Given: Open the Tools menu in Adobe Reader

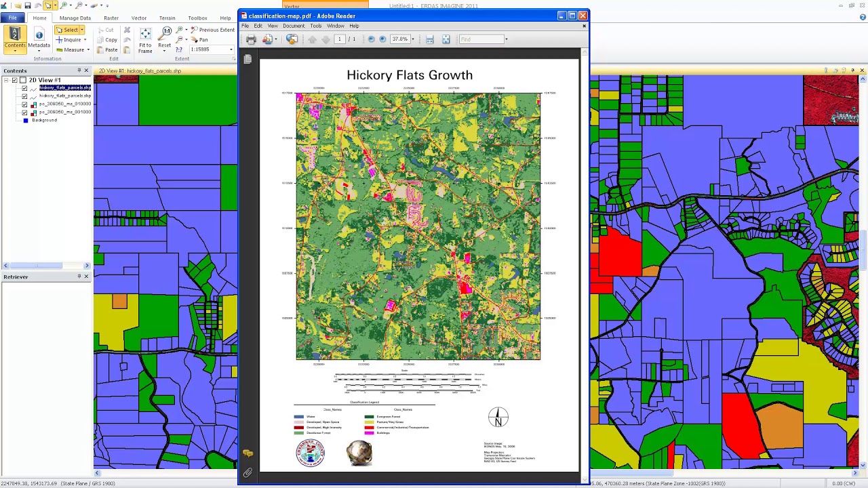Looking at the screenshot, I should 316,26.
